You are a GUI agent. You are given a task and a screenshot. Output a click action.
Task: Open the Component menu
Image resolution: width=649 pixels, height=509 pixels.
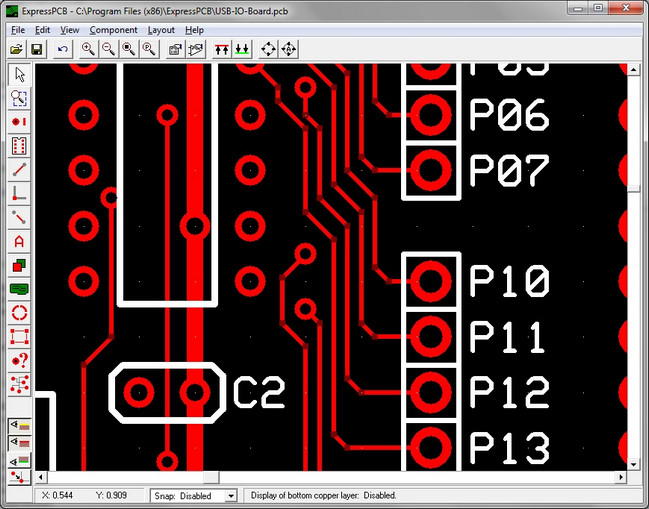pos(113,30)
